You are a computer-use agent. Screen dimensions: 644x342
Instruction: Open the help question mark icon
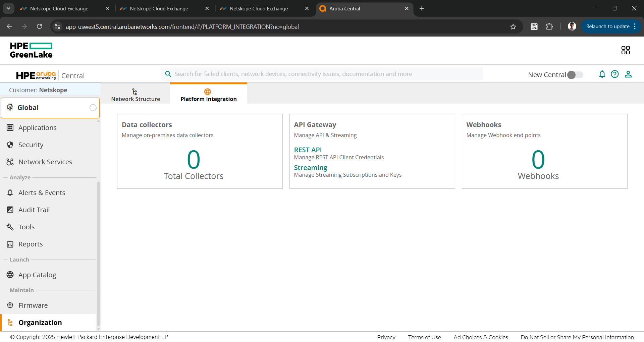coord(615,74)
